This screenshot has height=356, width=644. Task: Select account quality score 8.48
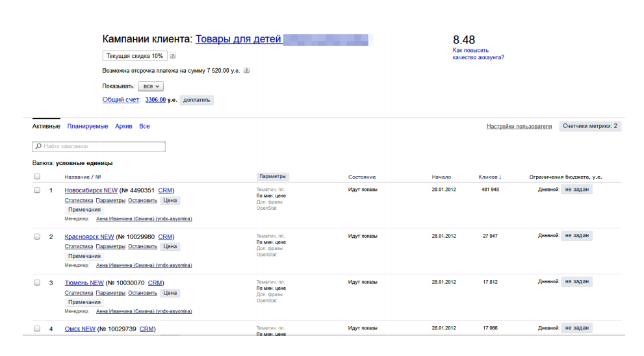click(464, 40)
